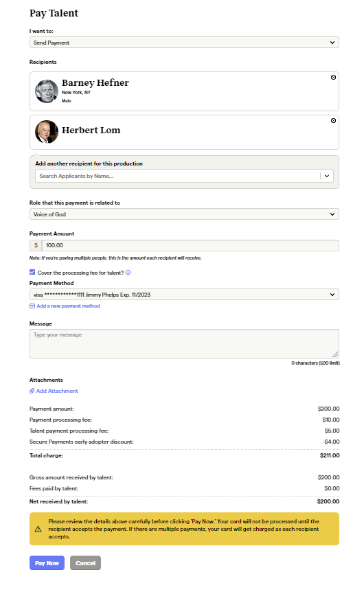Open the visa payment method dropdown
The image size is (364, 614).
(184, 295)
